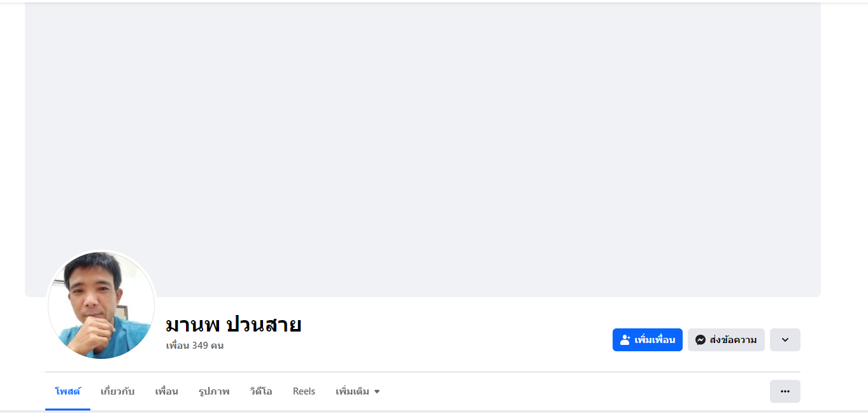
Task: Click the profile name มานพ ปวนสาย
Action: point(233,325)
